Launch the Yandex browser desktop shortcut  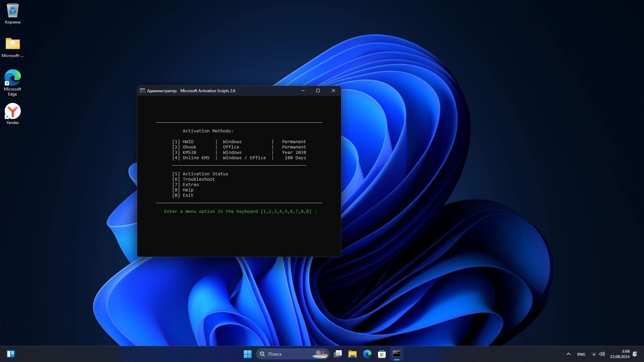coord(13,114)
